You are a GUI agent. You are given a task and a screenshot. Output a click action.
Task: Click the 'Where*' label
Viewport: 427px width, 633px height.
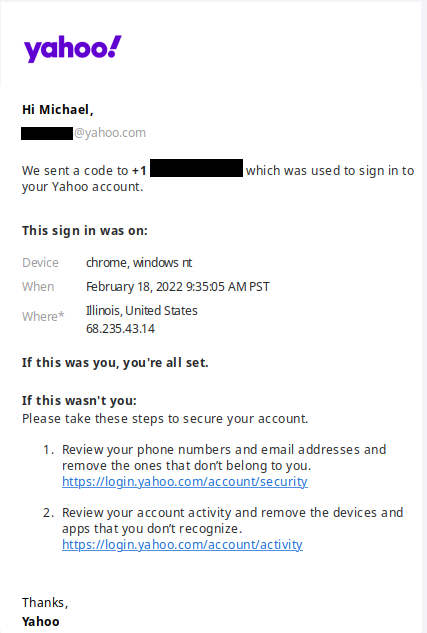point(43,316)
